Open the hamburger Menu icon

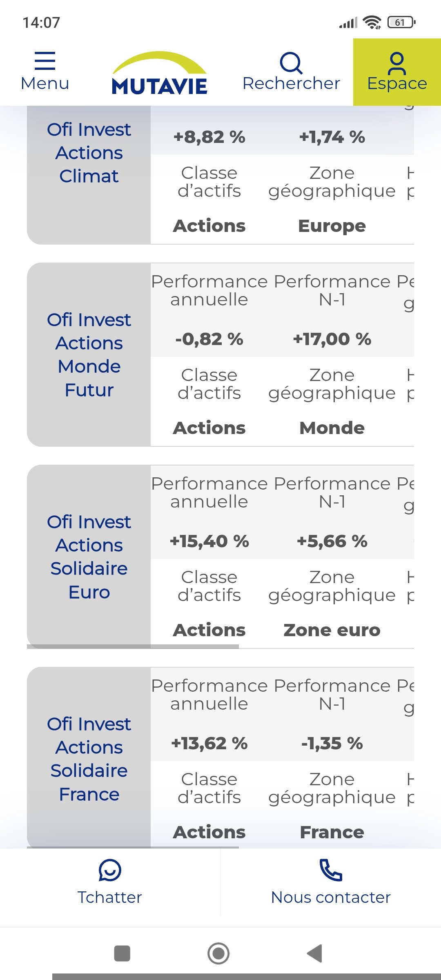tap(45, 61)
